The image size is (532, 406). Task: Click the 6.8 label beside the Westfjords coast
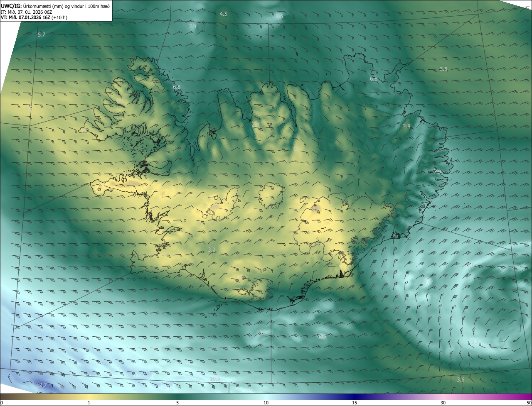click(177, 87)
